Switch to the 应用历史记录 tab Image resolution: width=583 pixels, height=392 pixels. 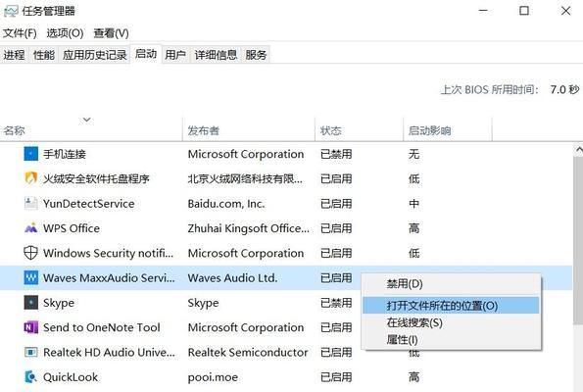point(95,55)
